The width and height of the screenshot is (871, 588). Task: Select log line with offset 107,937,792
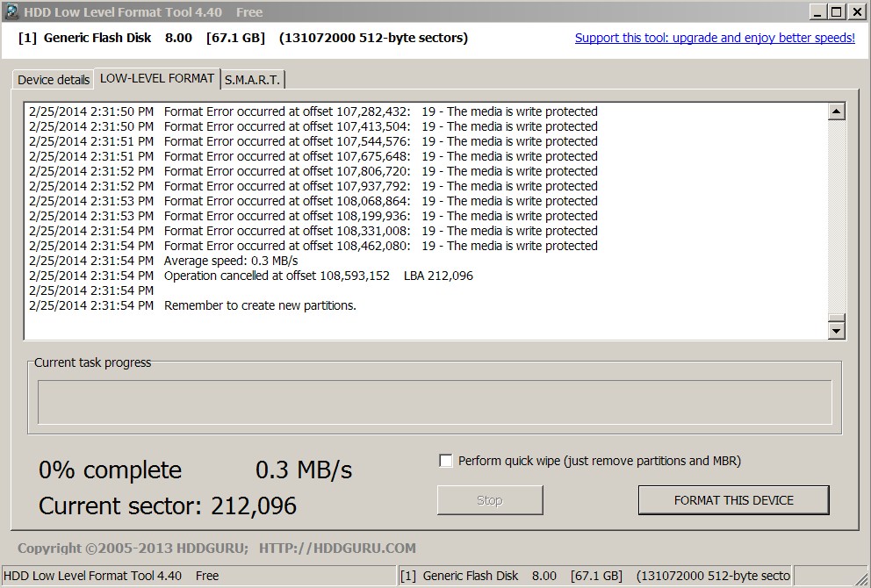coord(313,187)
